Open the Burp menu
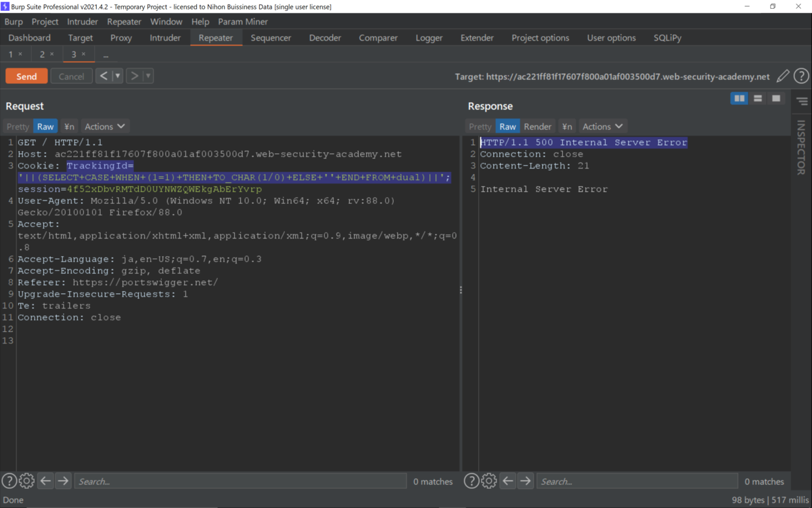 [x=14, y=22]
